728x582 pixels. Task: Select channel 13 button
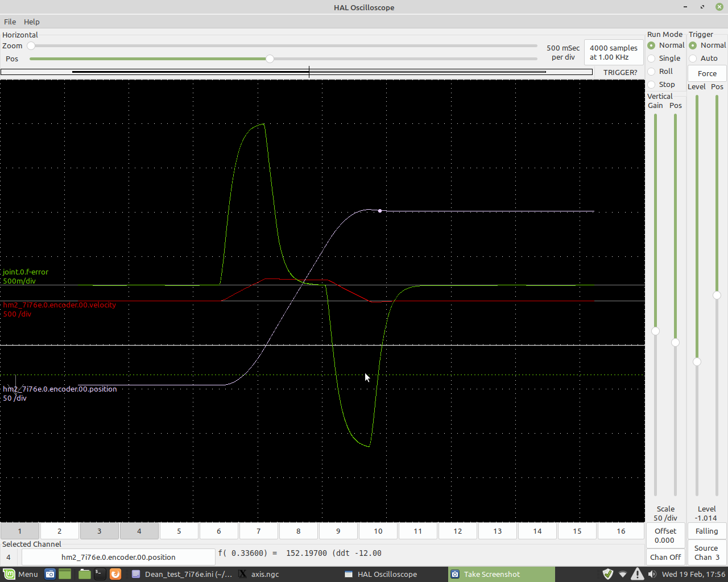pyautogui.click(x=498, y=531)
